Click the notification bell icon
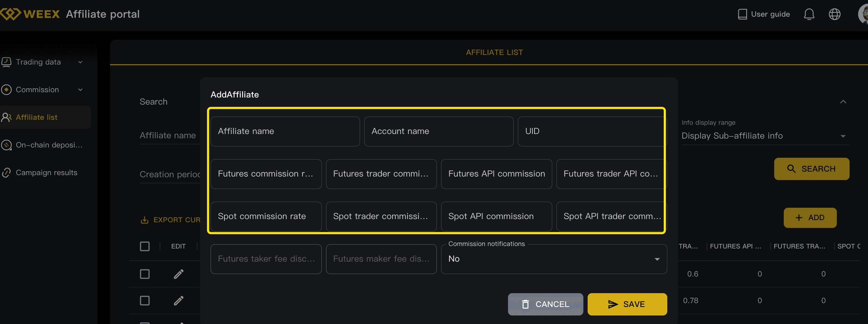The height and width of the screenshot is (324, 868). click(809, 14)
